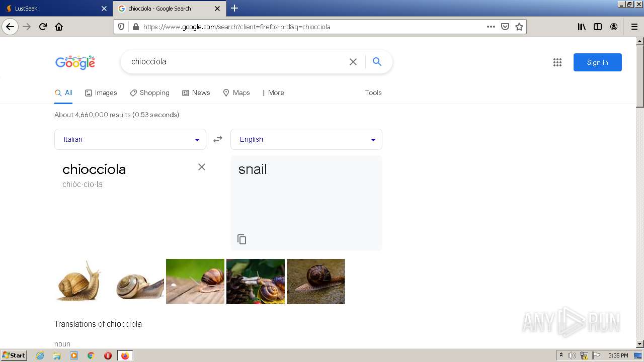Go forward with the browser forward arrow
The image size is (644, 362).
tap(27, 27)
